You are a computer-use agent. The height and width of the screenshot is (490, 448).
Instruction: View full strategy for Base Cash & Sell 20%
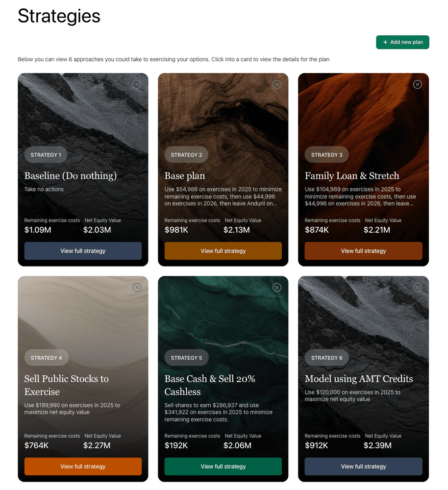223,466
